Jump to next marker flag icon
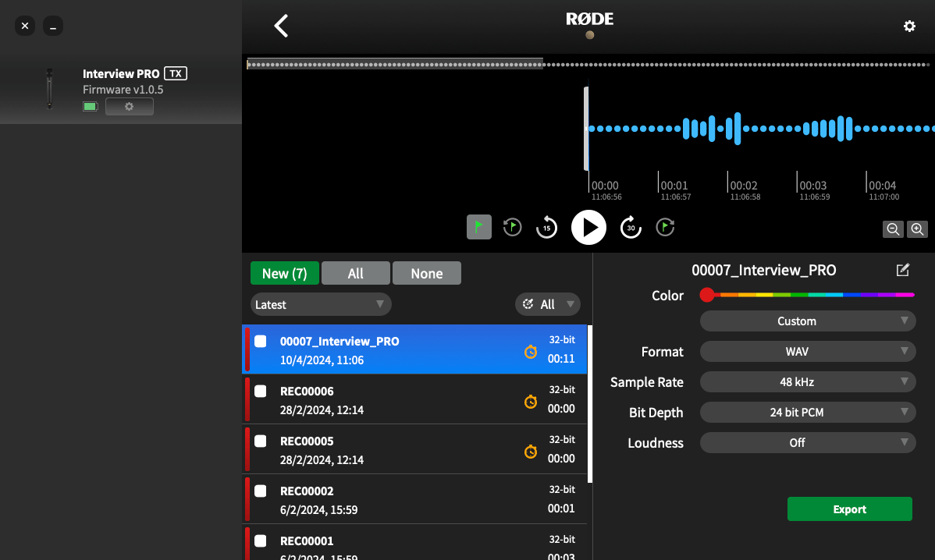 click(665, 227)
